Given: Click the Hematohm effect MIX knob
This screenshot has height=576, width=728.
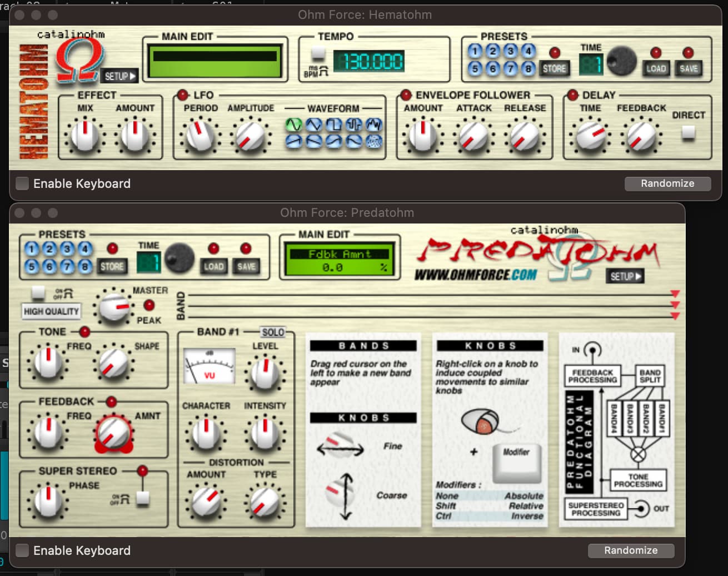Looking at the screenshot, I should 84,136.
